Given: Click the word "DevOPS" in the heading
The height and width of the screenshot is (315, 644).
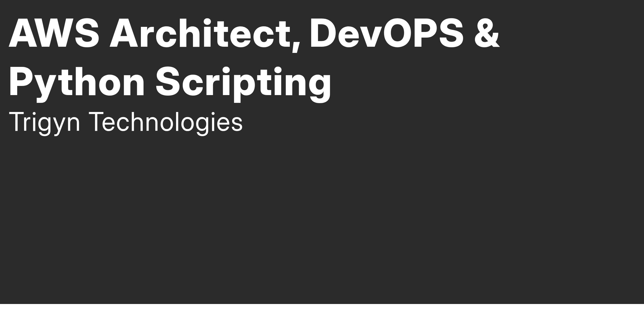Looking at the screenshot, I should (x=387, y=33).
